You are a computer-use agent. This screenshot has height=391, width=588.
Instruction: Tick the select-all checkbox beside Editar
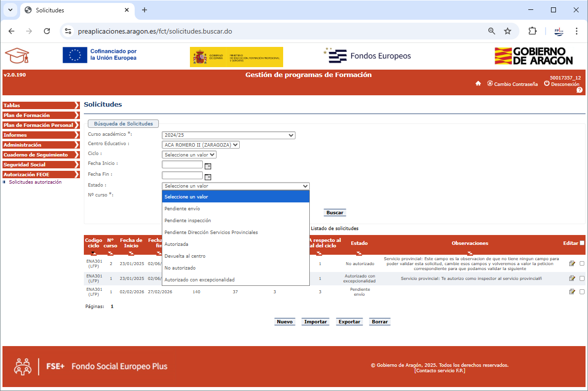click(x=582, y=243)
